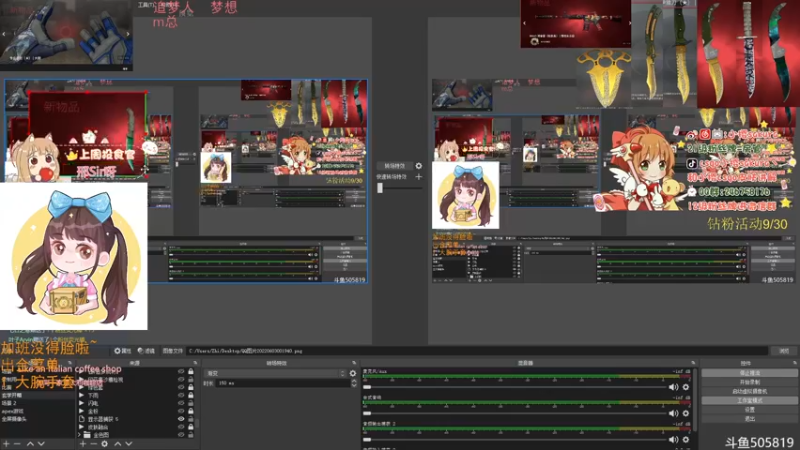Click the image file path input field

477,351
